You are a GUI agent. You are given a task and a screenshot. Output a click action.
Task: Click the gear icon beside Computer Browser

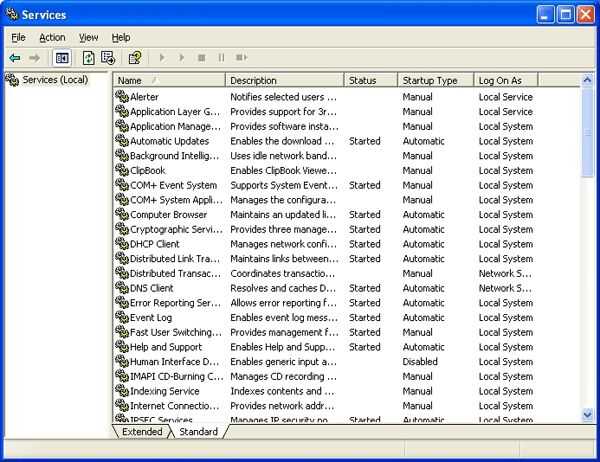point(122,214)
